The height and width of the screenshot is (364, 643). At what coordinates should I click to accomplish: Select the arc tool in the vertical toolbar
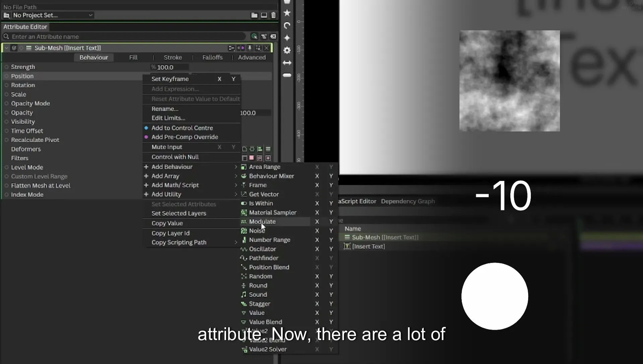point(287,26)
